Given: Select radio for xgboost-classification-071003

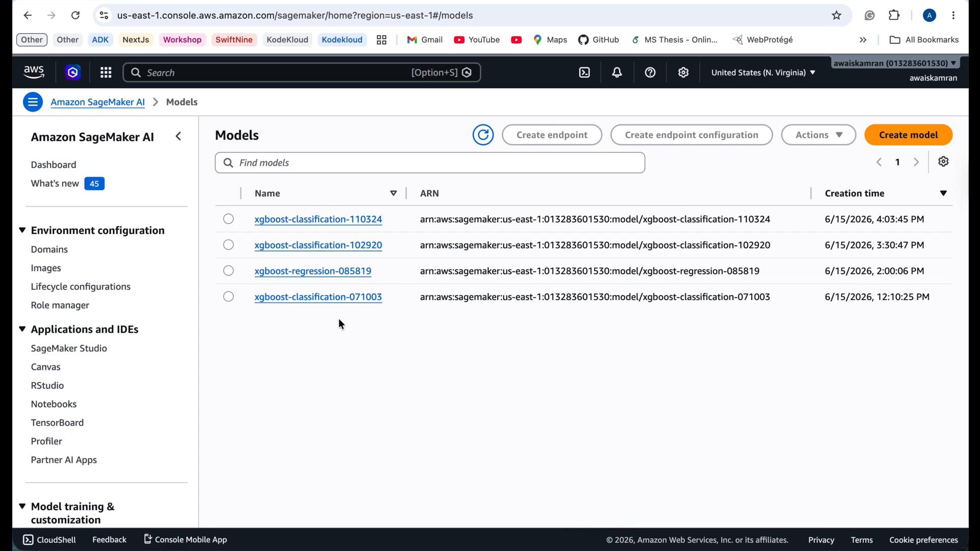Looking at the screenshot, I should [229, 296].
